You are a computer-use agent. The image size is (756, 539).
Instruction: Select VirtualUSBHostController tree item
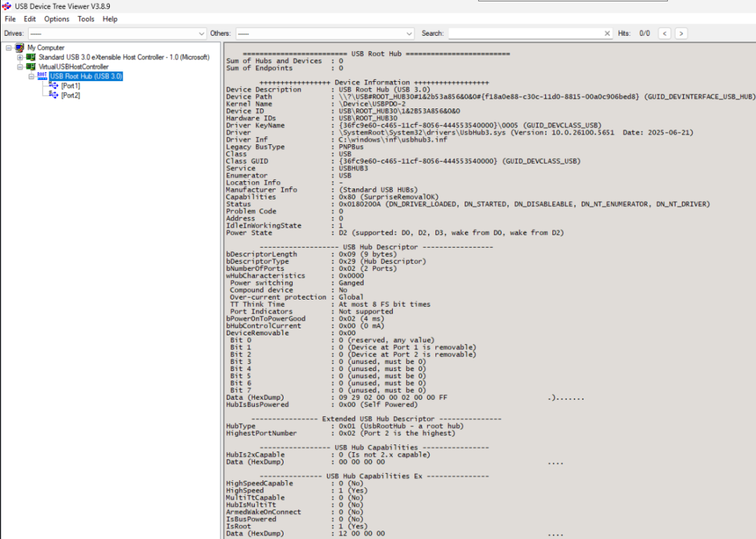[73, 66]
